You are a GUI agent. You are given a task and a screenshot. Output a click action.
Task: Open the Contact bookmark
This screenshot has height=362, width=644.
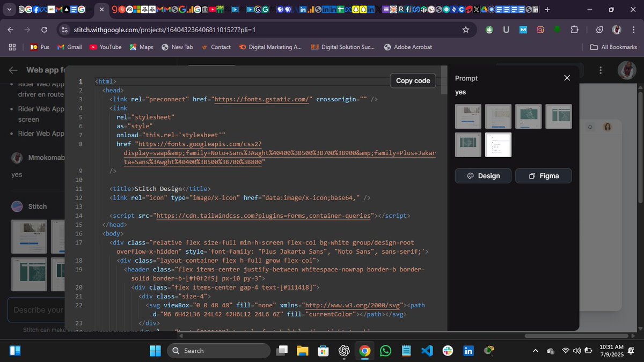click(216, 47)
